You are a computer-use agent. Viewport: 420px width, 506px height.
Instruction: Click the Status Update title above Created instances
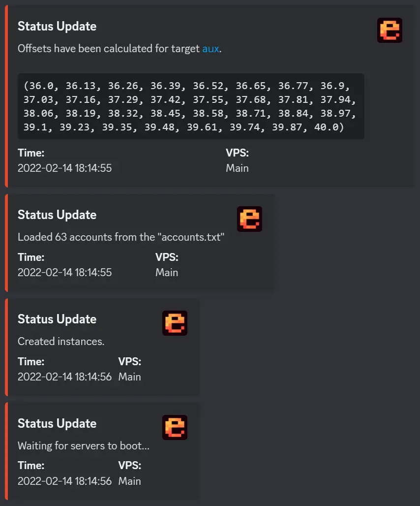pyautogui.click(x=57, y=319)
